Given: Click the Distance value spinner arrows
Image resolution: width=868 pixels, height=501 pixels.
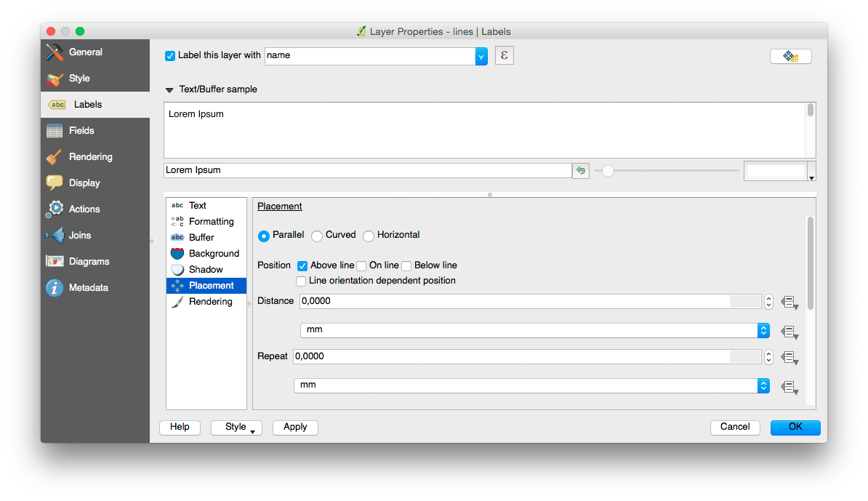Looking at the screenshot, I should [768, 302].
